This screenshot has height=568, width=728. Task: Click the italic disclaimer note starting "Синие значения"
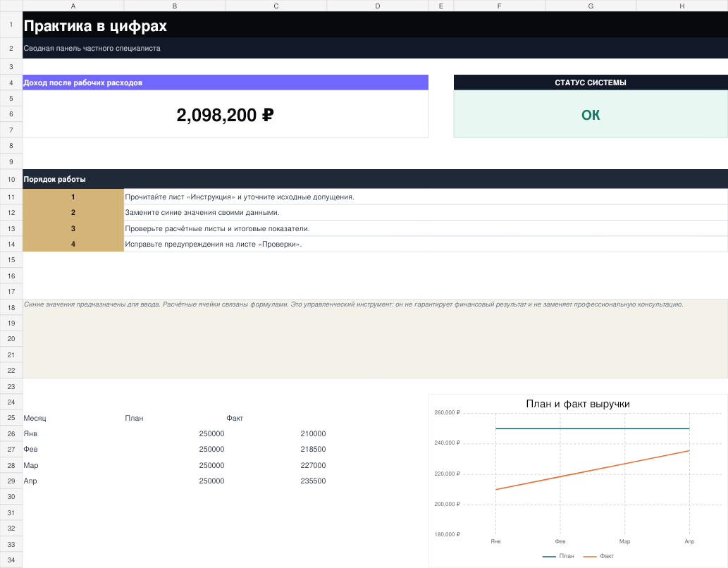(x=375, y=338)
